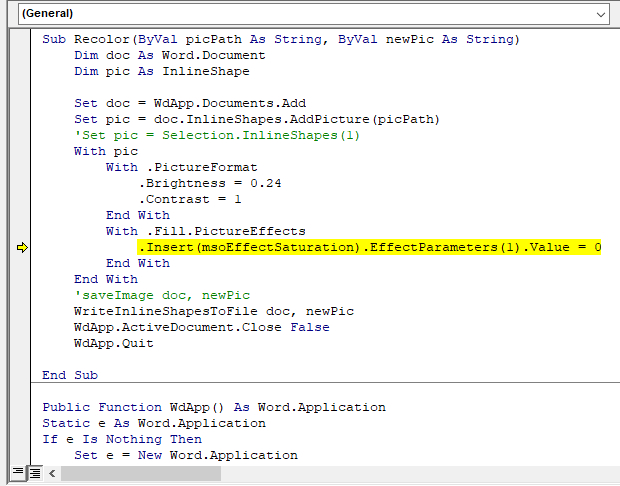Click 'If e Is Nothing Then' line
620x486 pixels.
(122, 439)
